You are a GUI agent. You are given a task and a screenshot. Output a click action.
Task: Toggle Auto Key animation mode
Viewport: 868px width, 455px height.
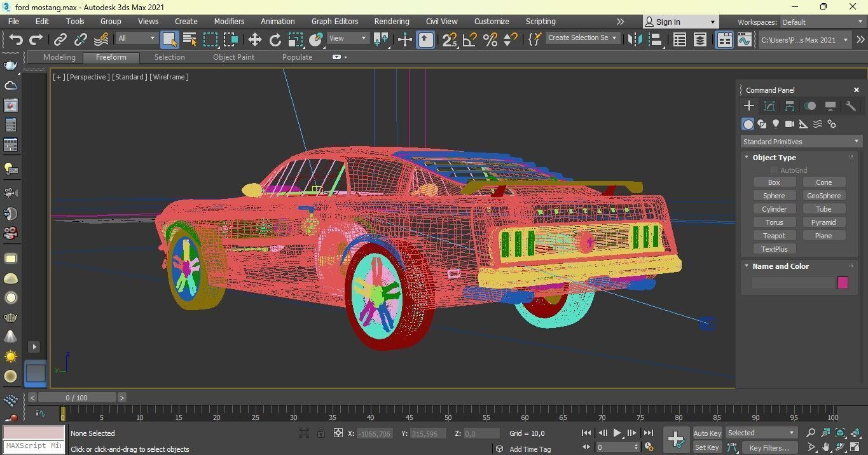click(x=707, y=433)
